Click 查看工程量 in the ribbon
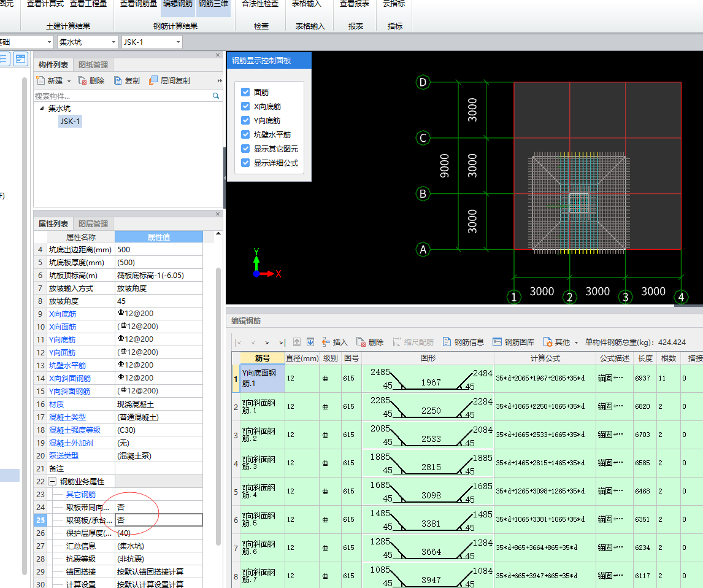Viewport: 703px width, 588px height. [88, 4]
